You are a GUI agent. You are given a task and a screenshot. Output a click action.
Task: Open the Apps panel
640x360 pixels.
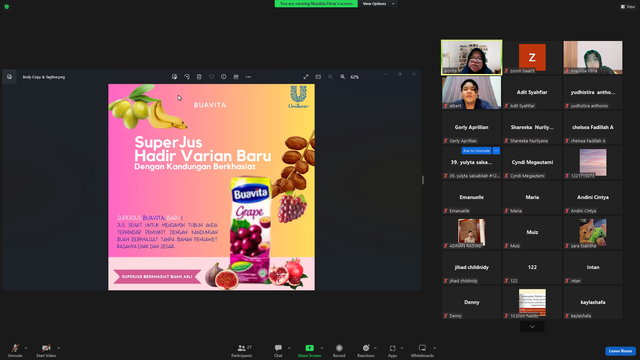click(392, 350)
